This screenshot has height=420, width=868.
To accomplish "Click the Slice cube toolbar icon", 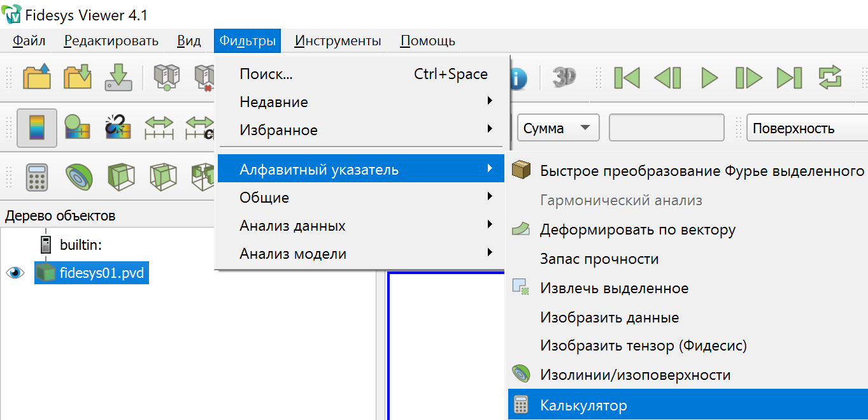I will click(163, 177).
